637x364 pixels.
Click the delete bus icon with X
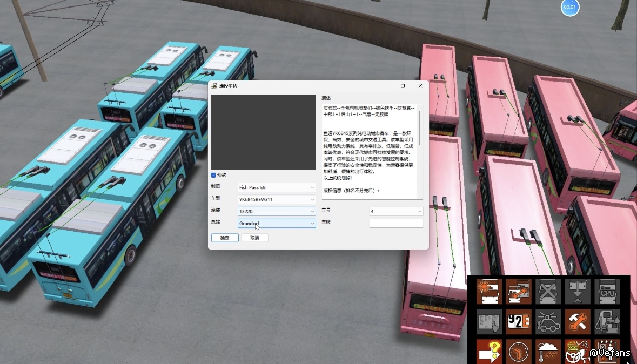click(548, 292)
